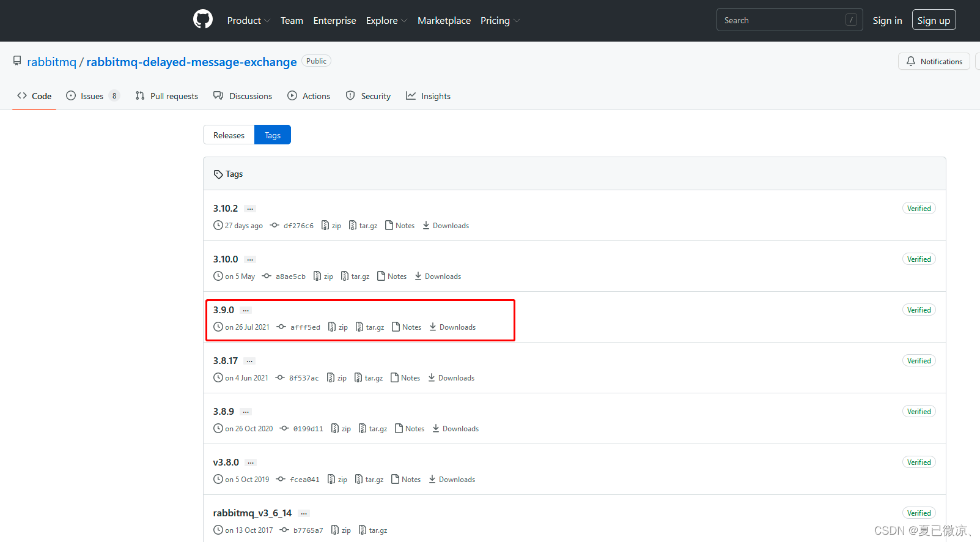Open Notes for tag 3.9.0
Viewport: 980px width, 542px height.
(407, 327)
